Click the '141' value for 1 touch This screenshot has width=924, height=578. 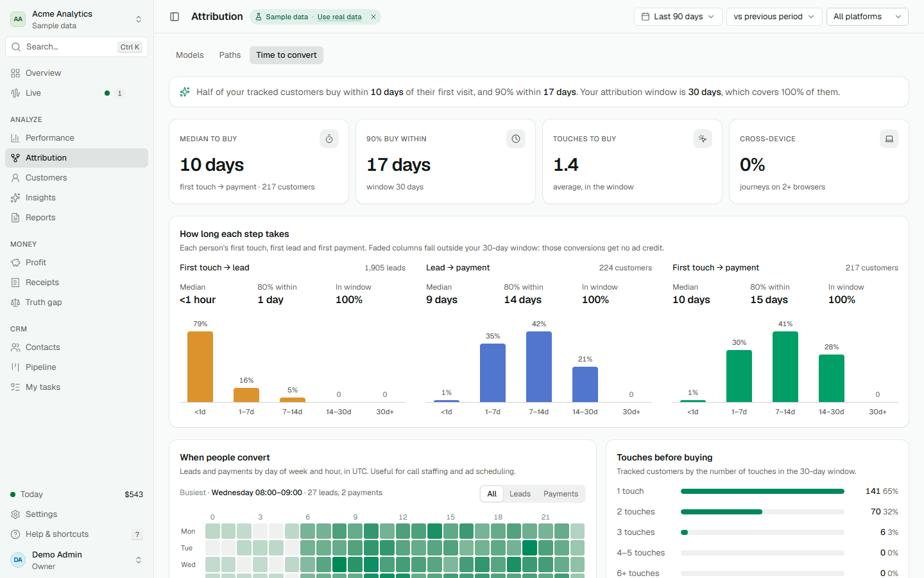point(873,491)
